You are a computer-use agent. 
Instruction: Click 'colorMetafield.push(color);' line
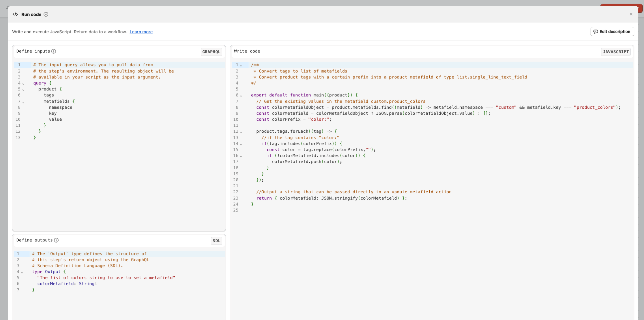pyautogui.click(x=307, y=162)
